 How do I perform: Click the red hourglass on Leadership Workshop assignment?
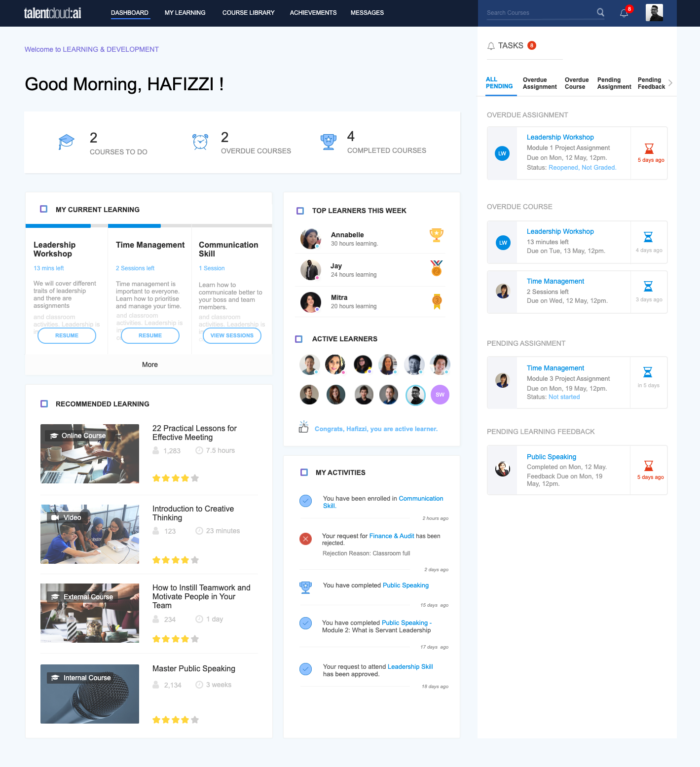point(649,148)
